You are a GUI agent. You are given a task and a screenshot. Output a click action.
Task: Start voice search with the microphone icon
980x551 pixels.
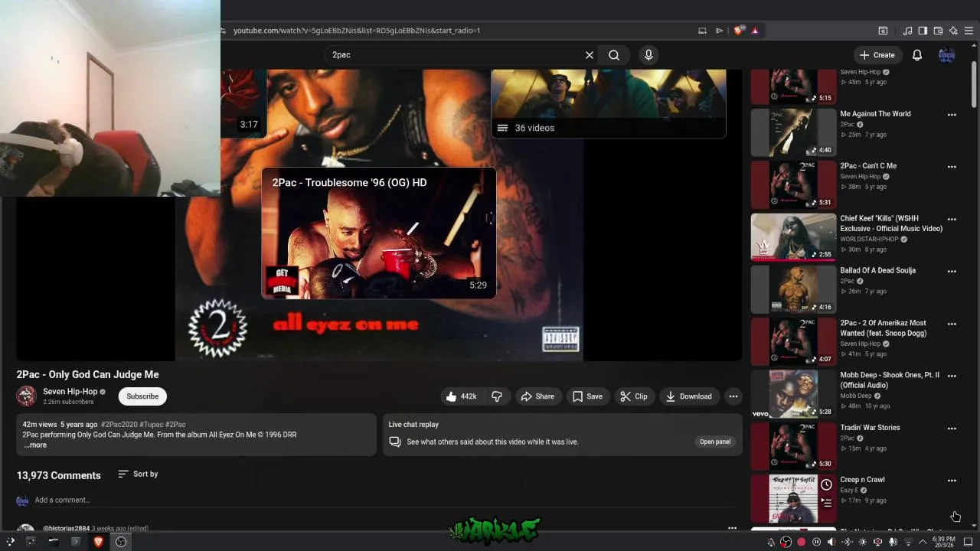(648, 55)
